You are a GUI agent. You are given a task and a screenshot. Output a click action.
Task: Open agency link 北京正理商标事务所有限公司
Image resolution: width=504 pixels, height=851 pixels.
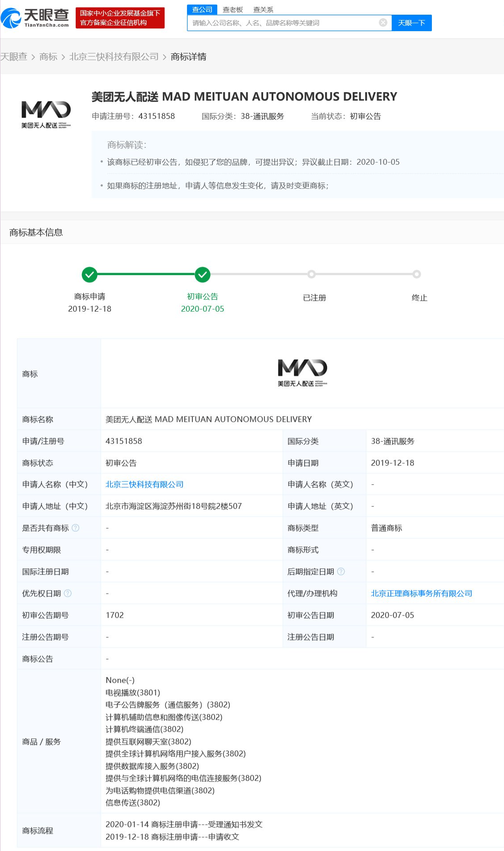(421, 593)
